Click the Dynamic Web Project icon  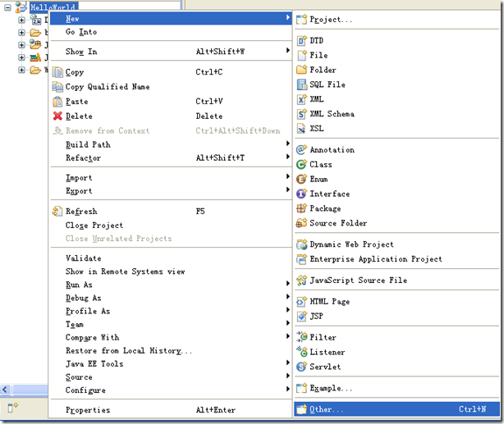pyautogui.click(x=301, y=244)
